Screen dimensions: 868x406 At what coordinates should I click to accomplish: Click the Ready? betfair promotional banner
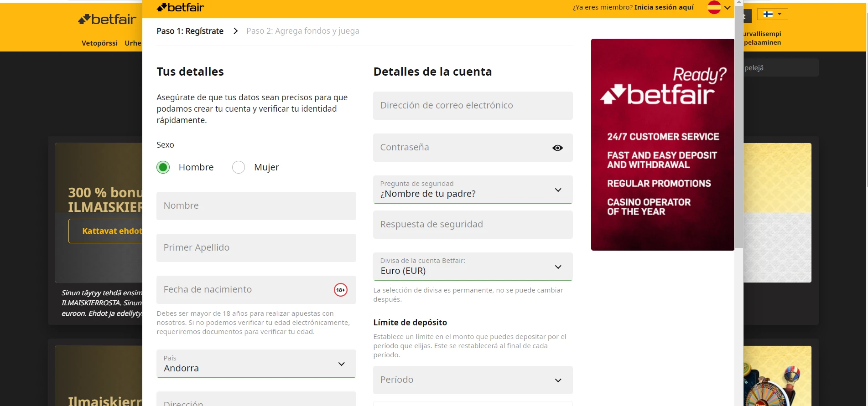662,144
